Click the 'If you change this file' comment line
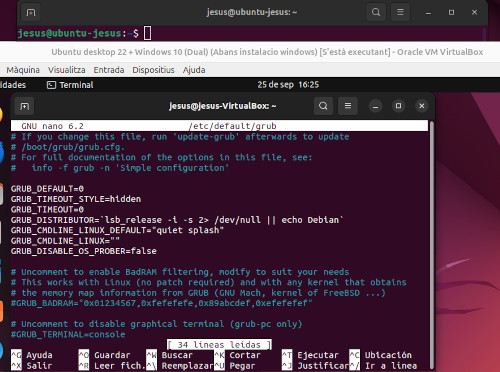This screenshot has height=372, width=500. [180, 137]
